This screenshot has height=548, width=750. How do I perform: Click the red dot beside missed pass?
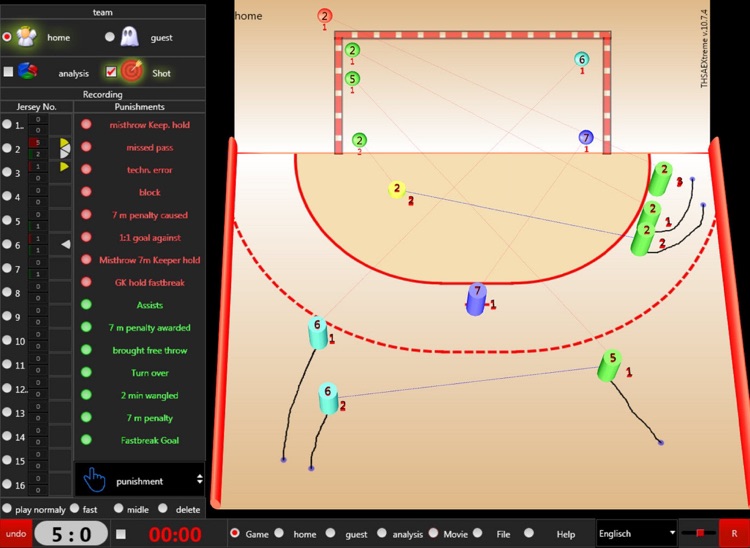point(86,147)
